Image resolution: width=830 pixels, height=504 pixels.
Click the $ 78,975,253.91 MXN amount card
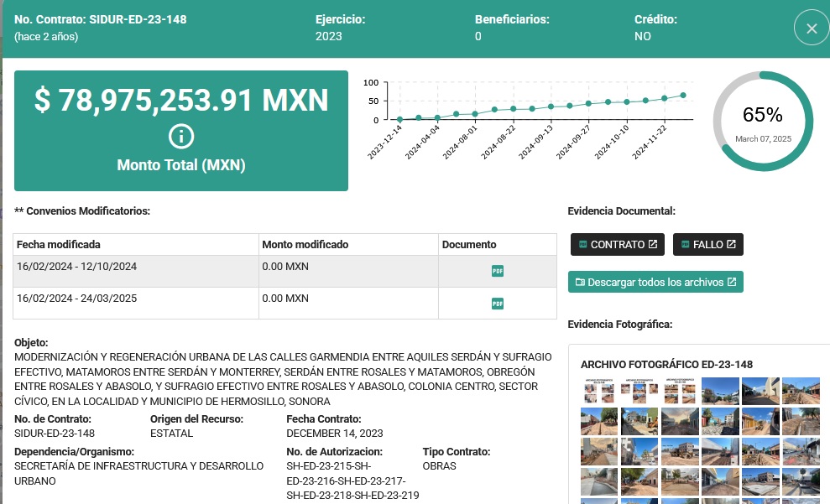tap(181, 131)
